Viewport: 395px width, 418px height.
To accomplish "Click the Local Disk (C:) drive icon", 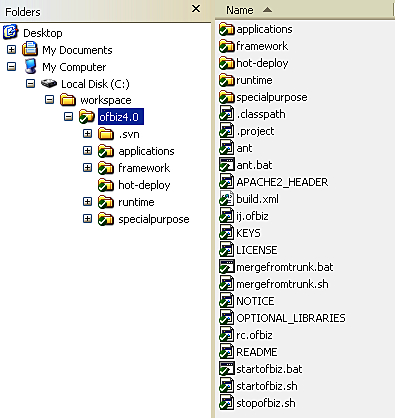I will [49, 83].
